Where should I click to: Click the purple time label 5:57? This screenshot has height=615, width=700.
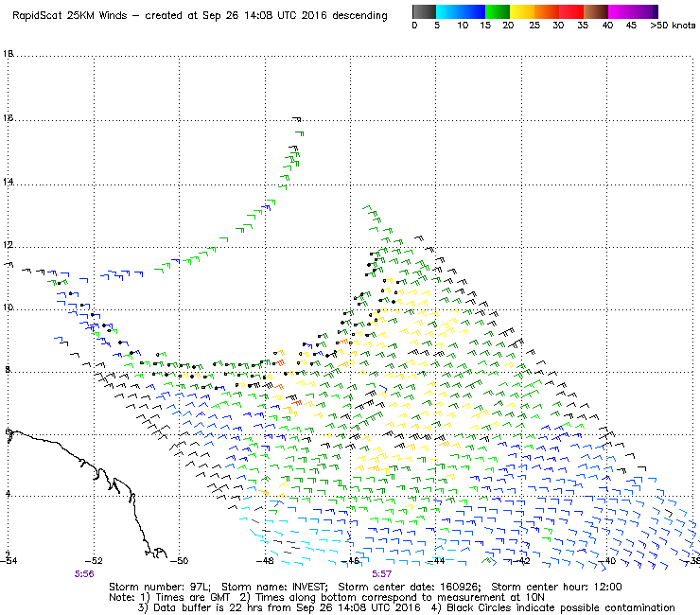[x=382, y=574]
